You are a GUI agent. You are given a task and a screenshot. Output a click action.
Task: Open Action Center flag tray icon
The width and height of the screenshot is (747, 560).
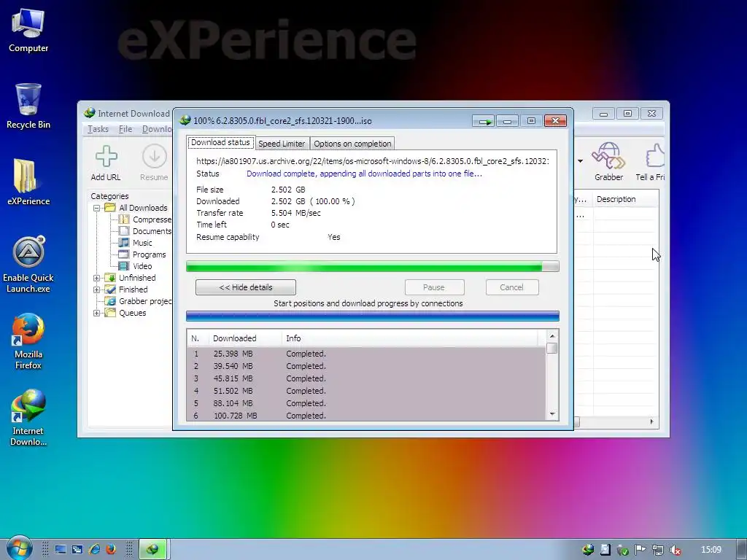coord(640,550)
